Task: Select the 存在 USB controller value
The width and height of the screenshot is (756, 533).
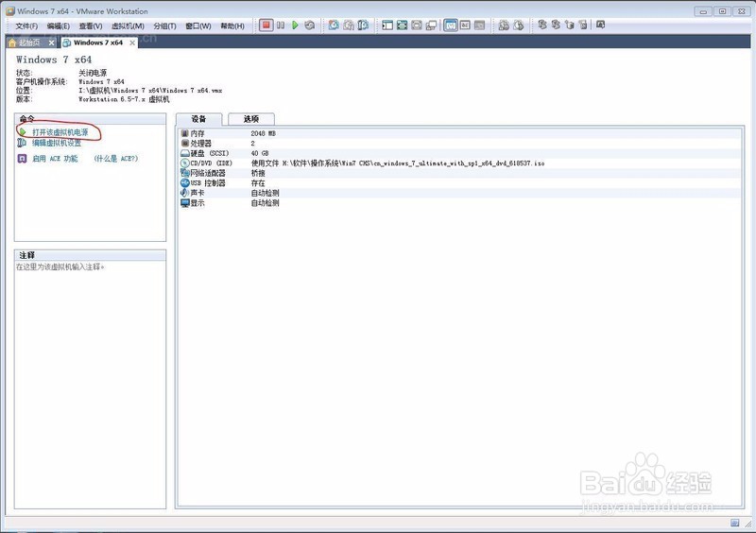Action: tap(258, 182)
